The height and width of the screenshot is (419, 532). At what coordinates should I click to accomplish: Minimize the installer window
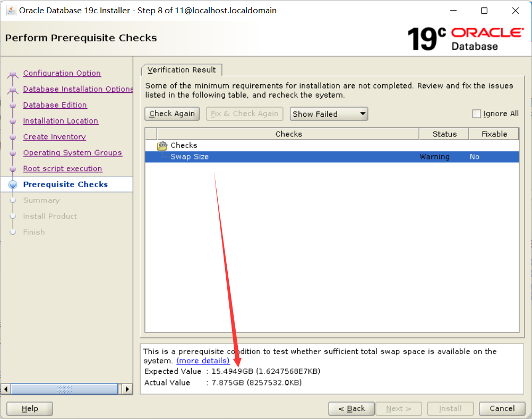[453, 11]
